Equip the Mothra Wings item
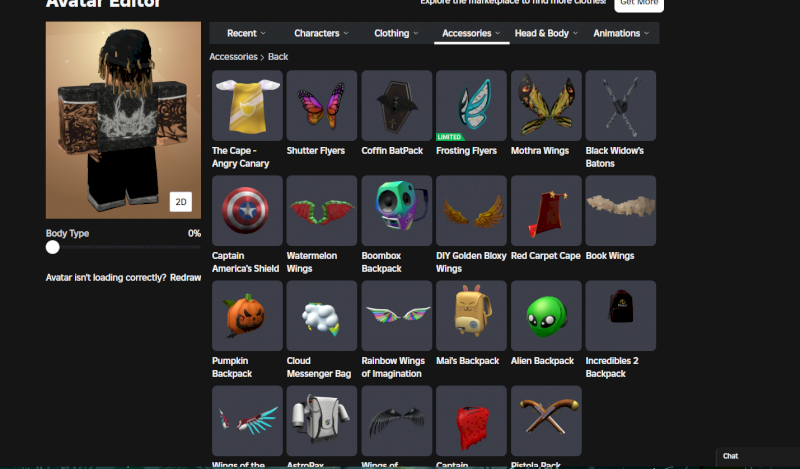The width and height of the screenshot is (800, 469). pyautogui.click(x=546, y=106)
